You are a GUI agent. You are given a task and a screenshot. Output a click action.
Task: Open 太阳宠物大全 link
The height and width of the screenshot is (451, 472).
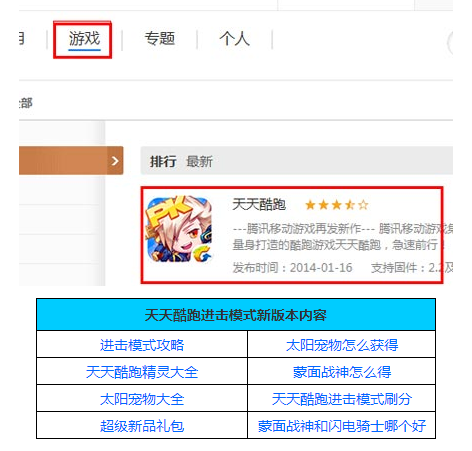pyautogui.click(x=142, y=399)
